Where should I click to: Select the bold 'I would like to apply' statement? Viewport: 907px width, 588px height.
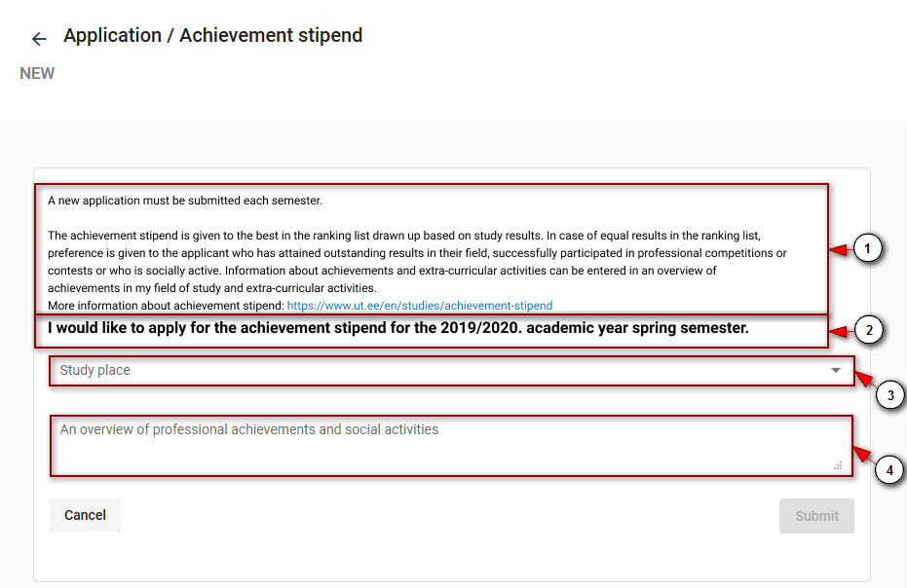tap(397, 328)
